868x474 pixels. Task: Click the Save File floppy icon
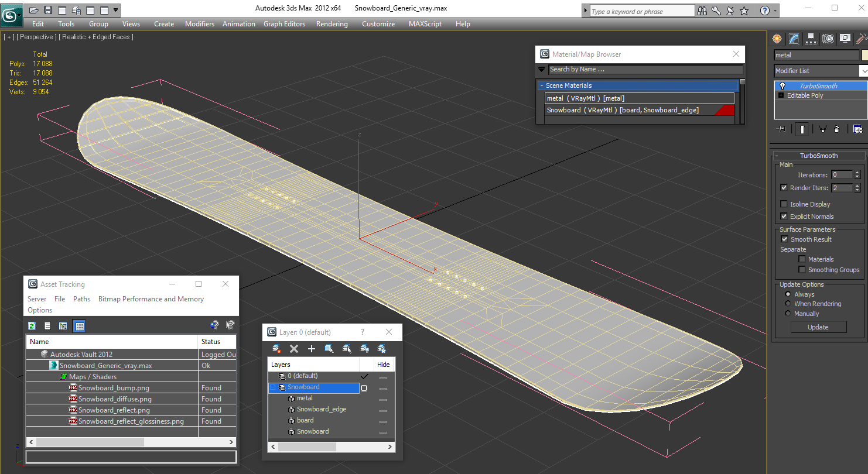48,10
